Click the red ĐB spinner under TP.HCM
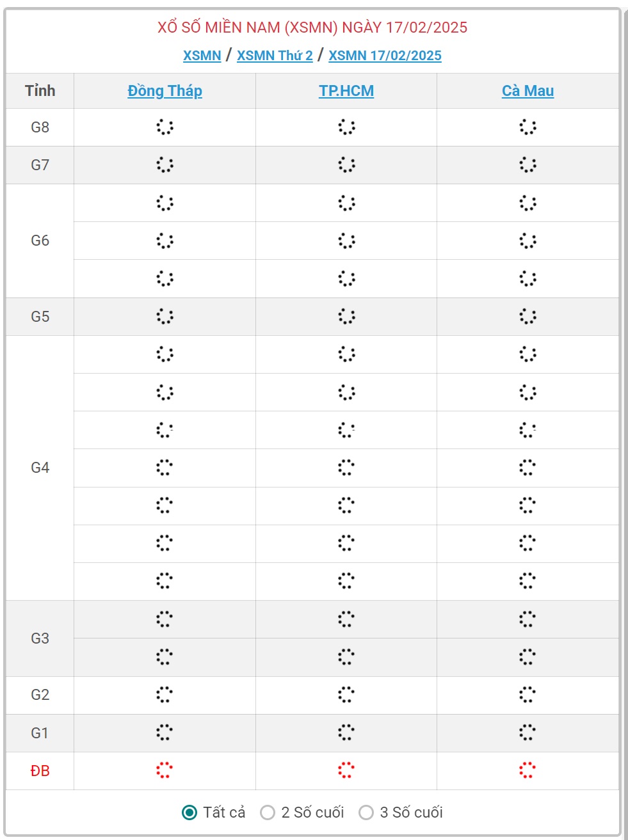Viewport: 628px width, 840px height. coord(346,770)
